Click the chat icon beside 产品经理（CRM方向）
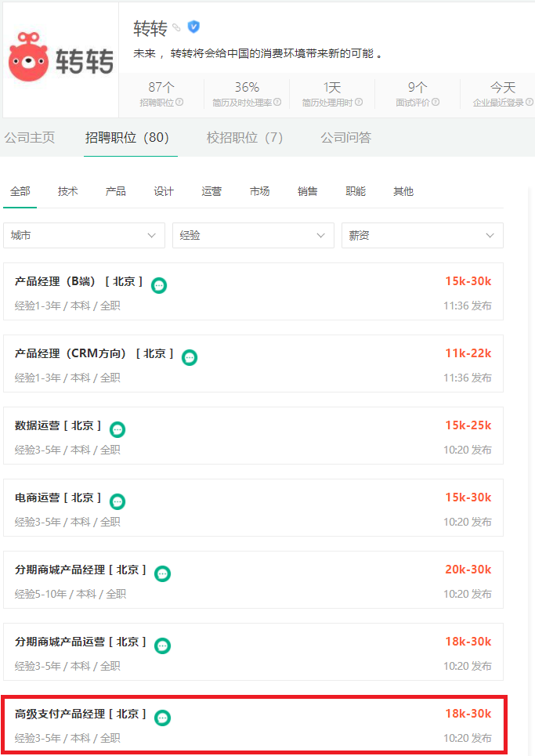The height and width of the screenshot is (756, 535). click(189, 357)
